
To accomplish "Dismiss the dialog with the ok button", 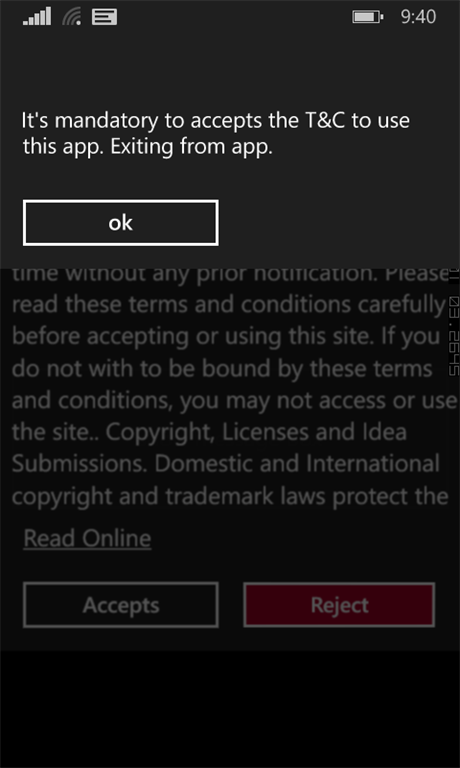I will tap(121, 222).
